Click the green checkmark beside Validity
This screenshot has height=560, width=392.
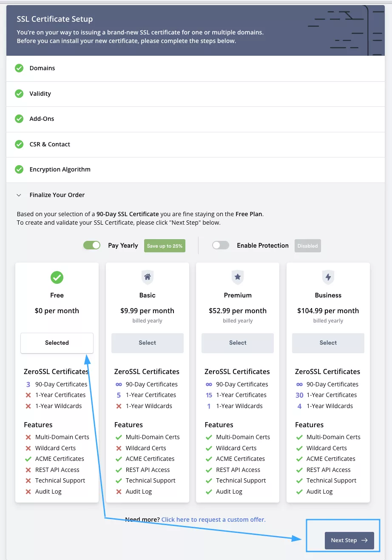(x=19, y=94)
